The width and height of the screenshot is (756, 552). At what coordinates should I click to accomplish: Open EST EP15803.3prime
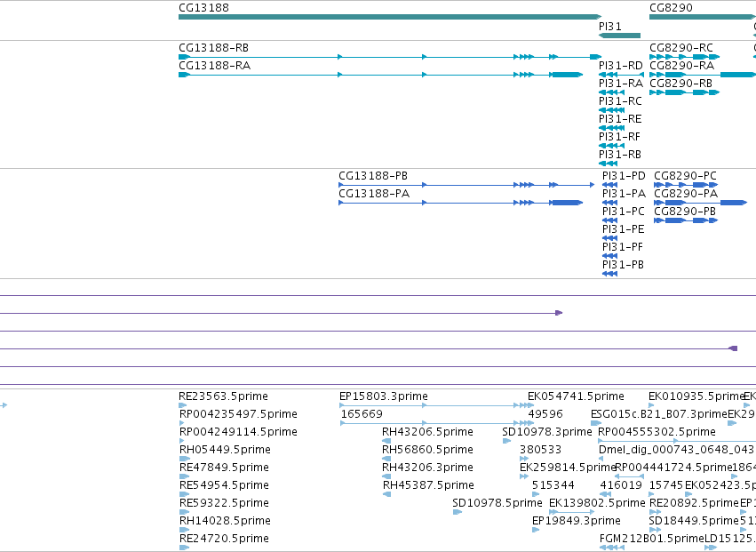pyautogui.click(x=383, y=396)
